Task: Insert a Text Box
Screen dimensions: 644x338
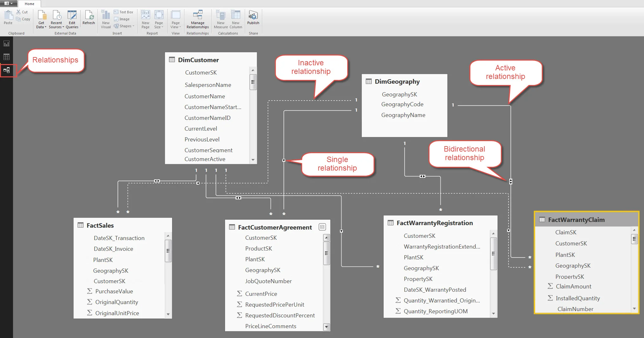Action: (123, 12)
